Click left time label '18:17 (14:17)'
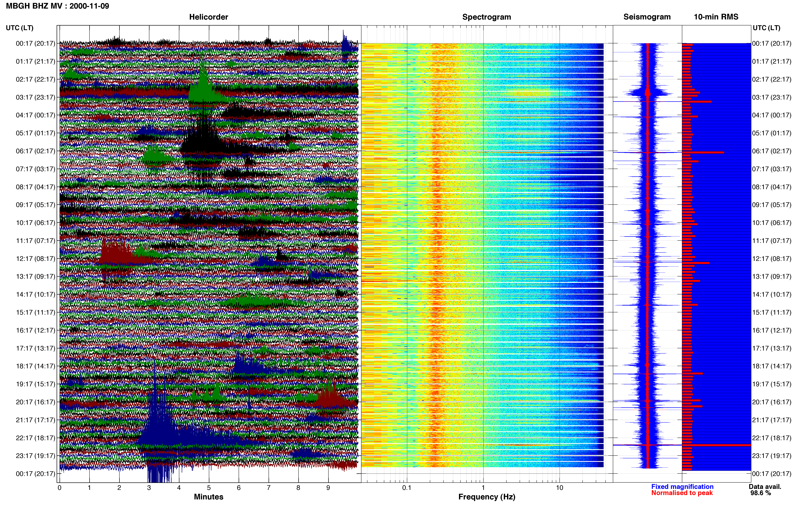 [x=36, y=366]
